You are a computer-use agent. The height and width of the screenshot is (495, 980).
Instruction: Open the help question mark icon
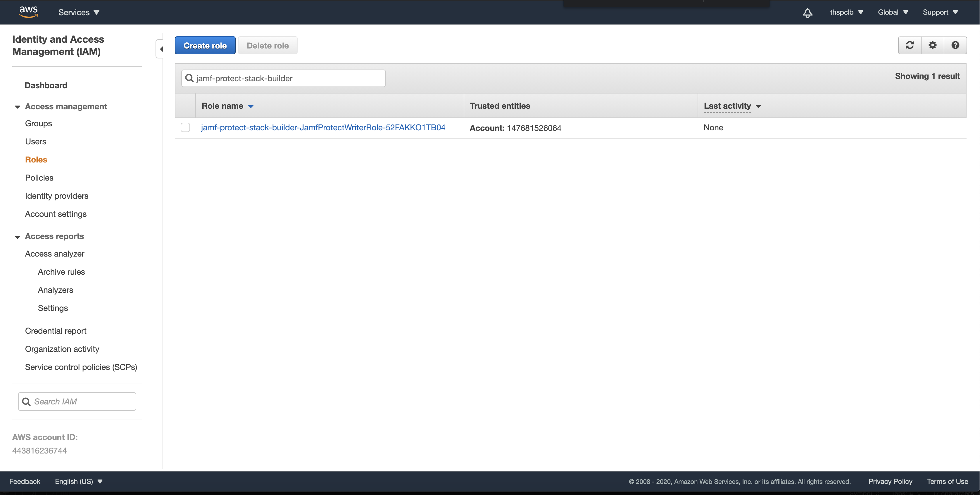point(955,45)
